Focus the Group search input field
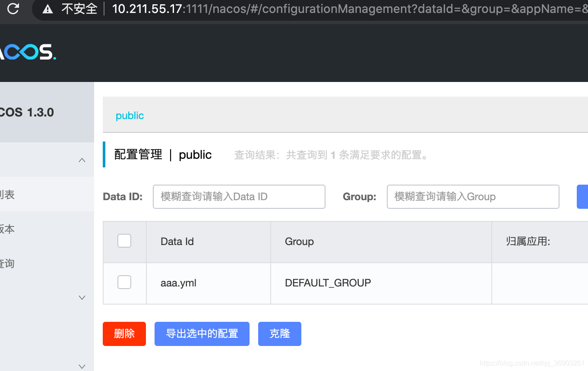 coord(473,197)
